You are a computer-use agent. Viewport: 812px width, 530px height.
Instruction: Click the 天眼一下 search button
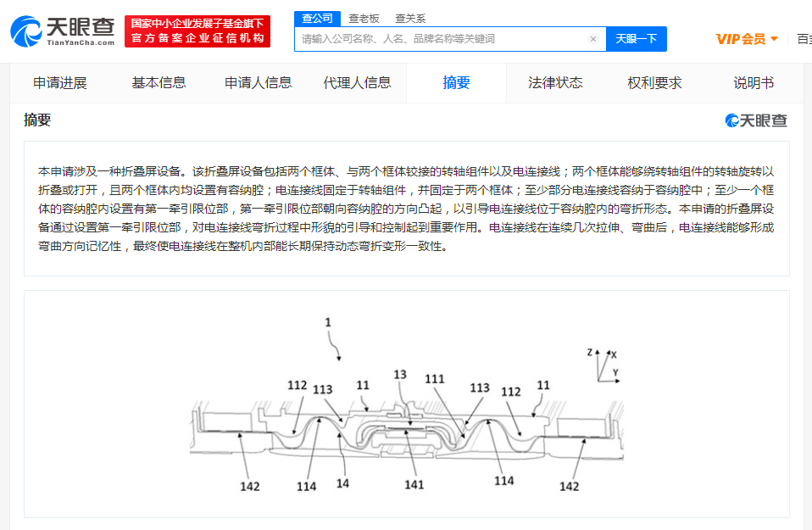point(636,39)
